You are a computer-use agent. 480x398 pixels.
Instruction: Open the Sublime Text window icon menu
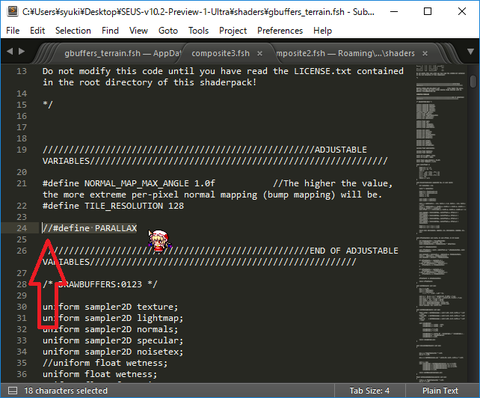coord(13,11)
